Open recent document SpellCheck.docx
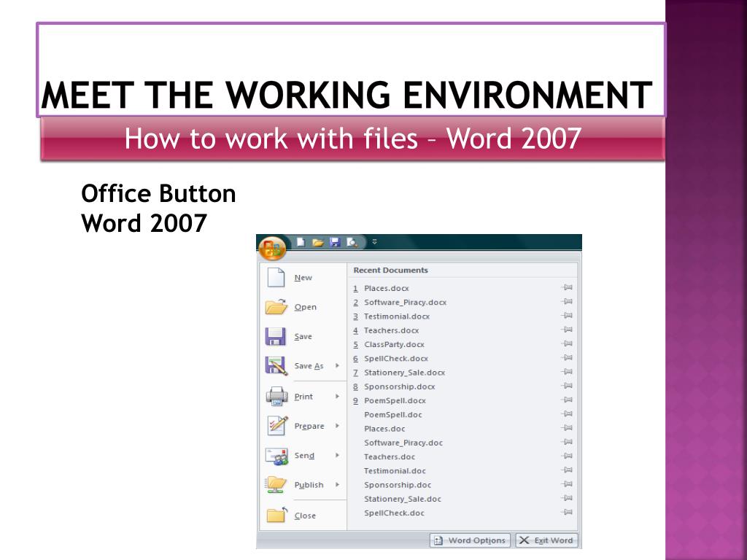 tap(396, 359)
